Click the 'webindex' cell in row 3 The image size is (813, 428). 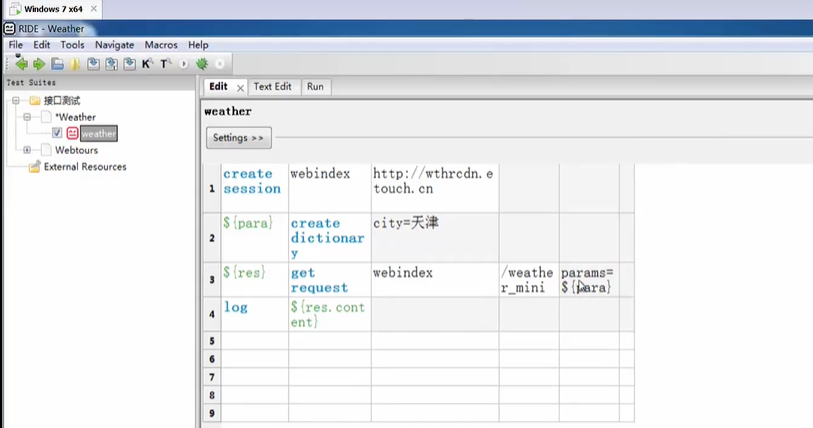[435, 280]
